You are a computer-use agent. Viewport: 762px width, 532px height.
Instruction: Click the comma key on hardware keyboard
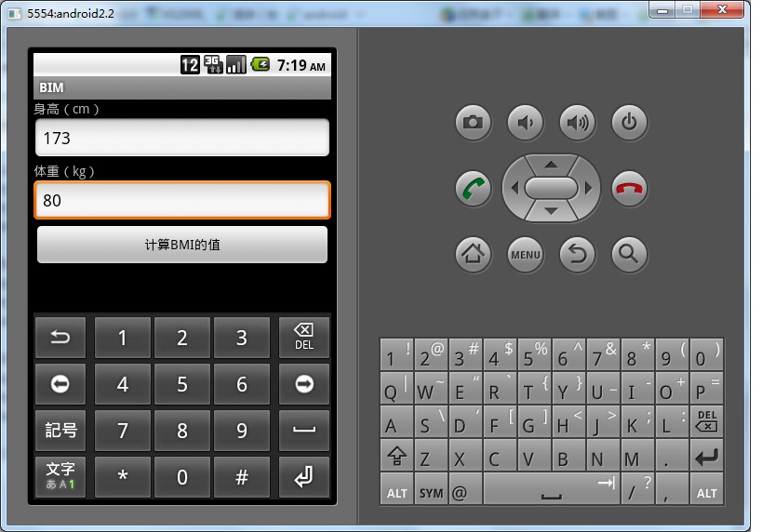672,489
